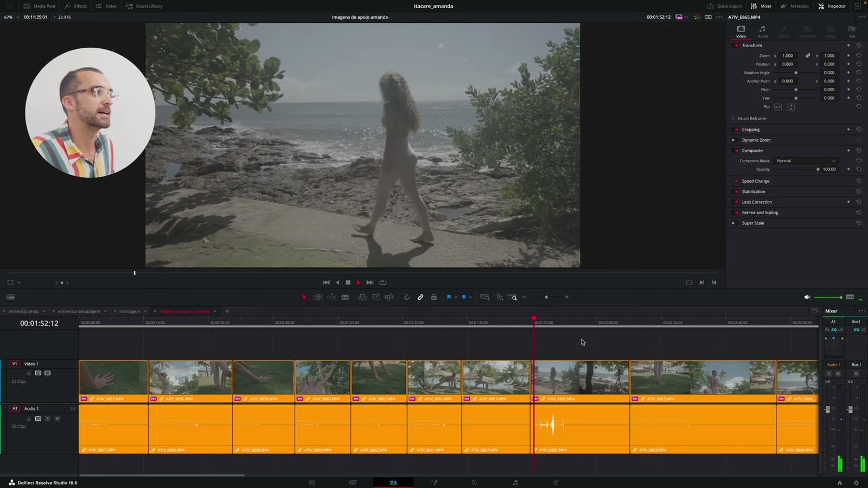Open the blue marker color dropdown arrow

pyautogui.click(x=470, y=297)
